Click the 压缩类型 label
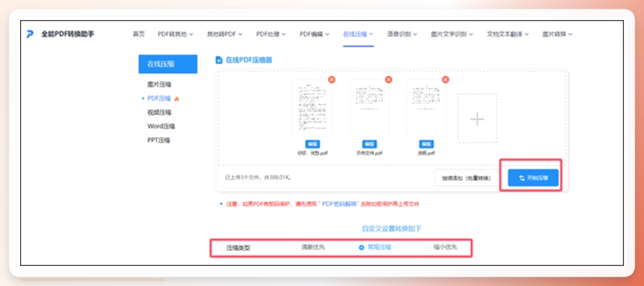644x286 pixels. tap(238, 248)
